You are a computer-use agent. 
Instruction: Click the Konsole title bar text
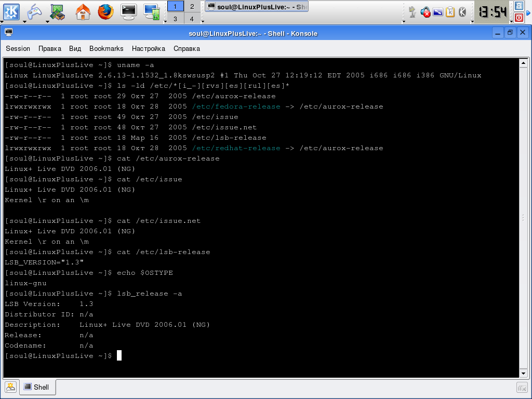(x=253, y=34)
